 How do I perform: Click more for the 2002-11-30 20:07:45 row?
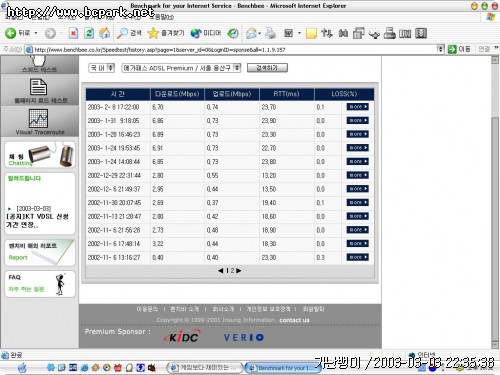point(357,202)
